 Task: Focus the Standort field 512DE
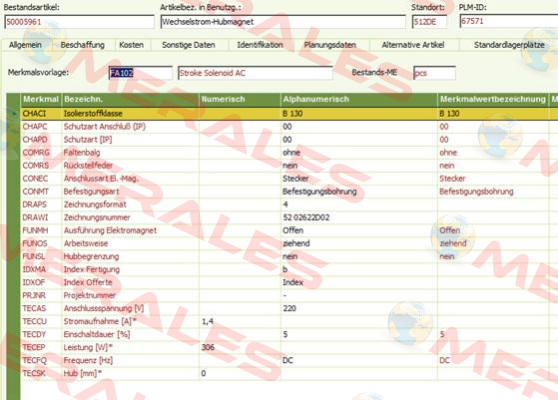(429, 22)
